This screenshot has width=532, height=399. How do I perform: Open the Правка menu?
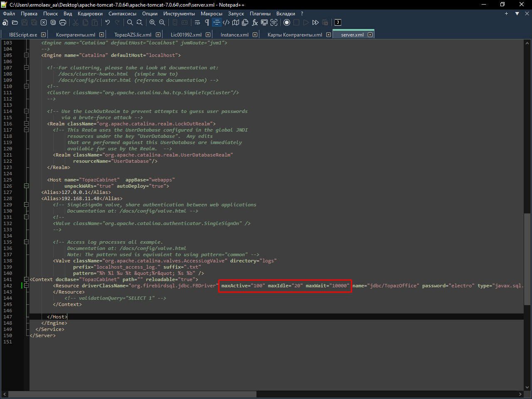tap(29, 14)
